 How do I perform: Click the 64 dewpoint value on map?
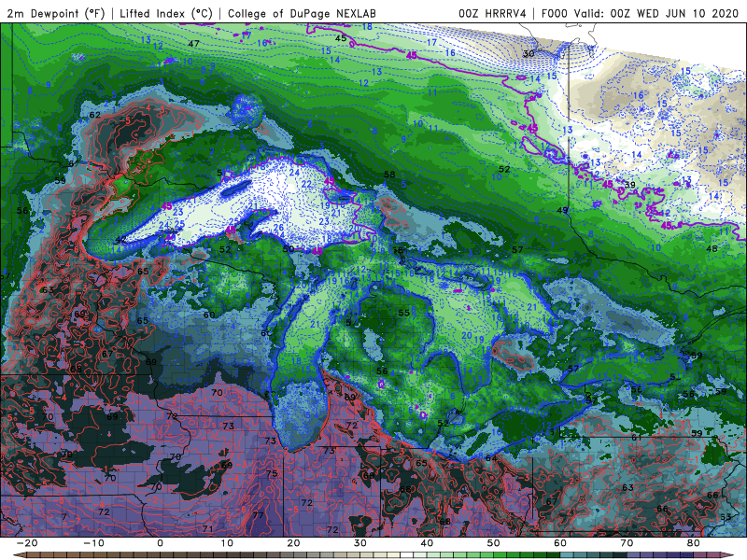[x=491, y=458]
